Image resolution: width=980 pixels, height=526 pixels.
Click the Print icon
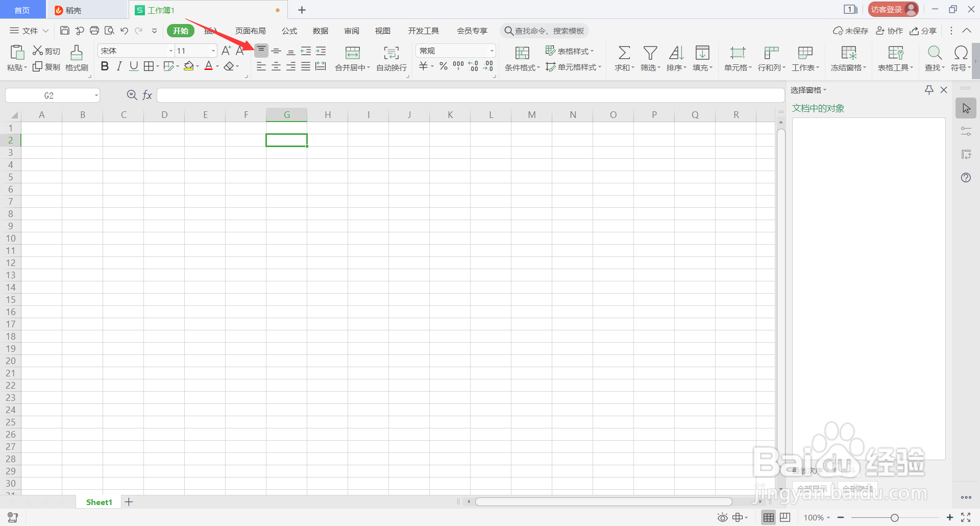(x=94, y=31)
